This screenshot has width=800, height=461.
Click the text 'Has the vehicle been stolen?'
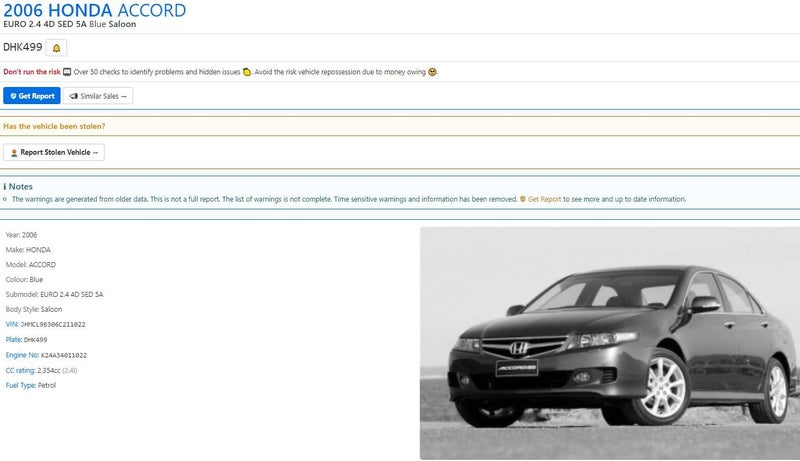pos(54,126)
